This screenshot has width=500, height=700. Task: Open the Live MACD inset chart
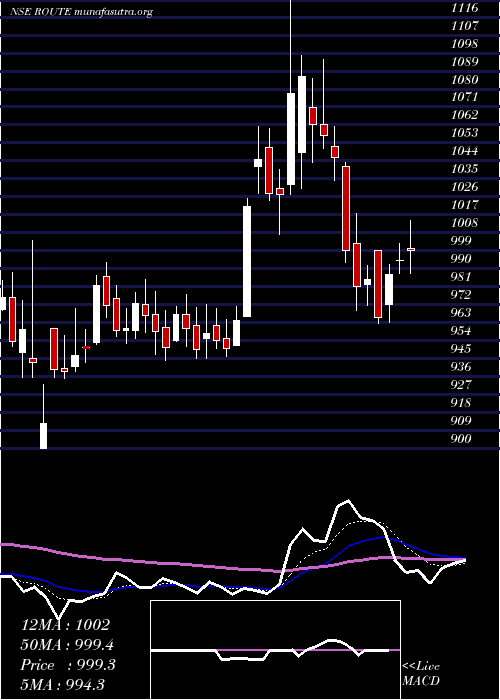coord(275,650)
